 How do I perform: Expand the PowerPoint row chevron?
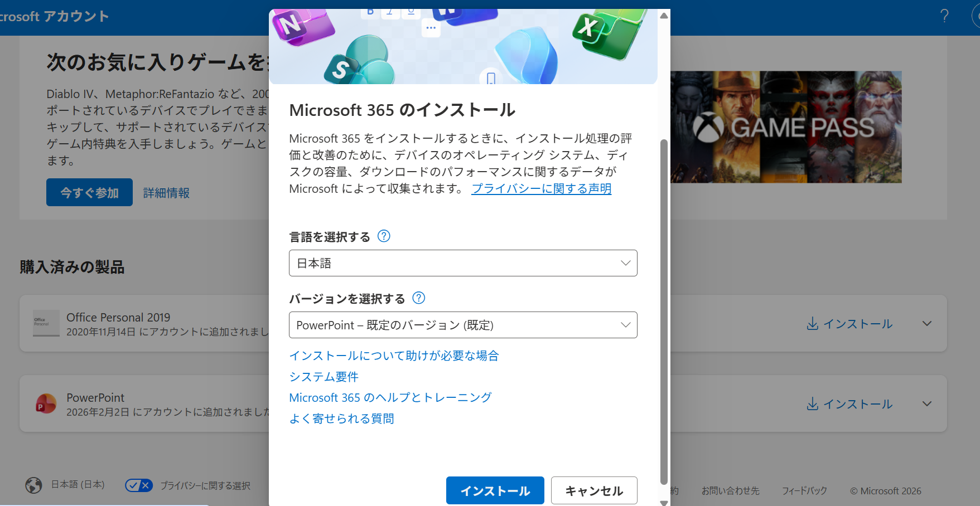coord(927,404)
